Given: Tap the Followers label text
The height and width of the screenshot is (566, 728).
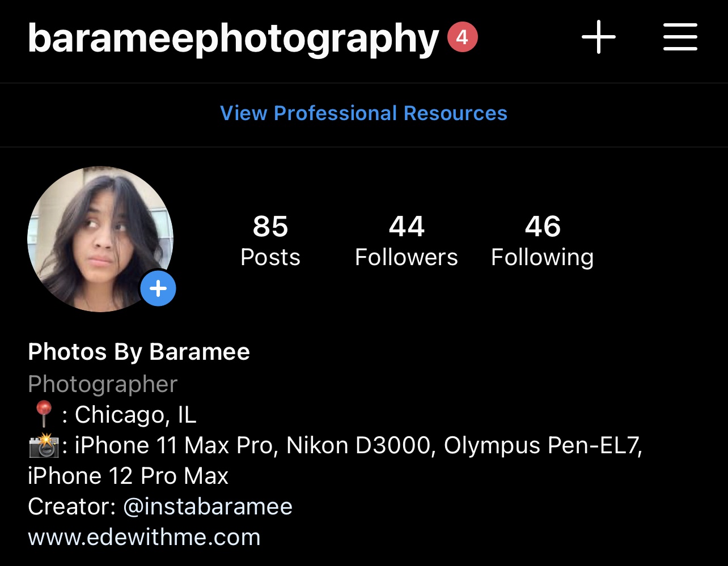Looking at the screenshot, I should tap(407, 257).
